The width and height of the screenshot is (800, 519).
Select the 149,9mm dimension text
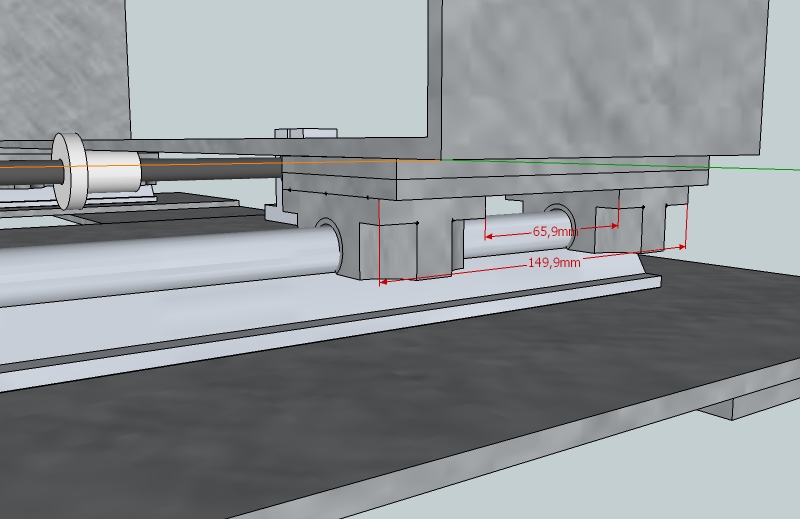[553, 262]
